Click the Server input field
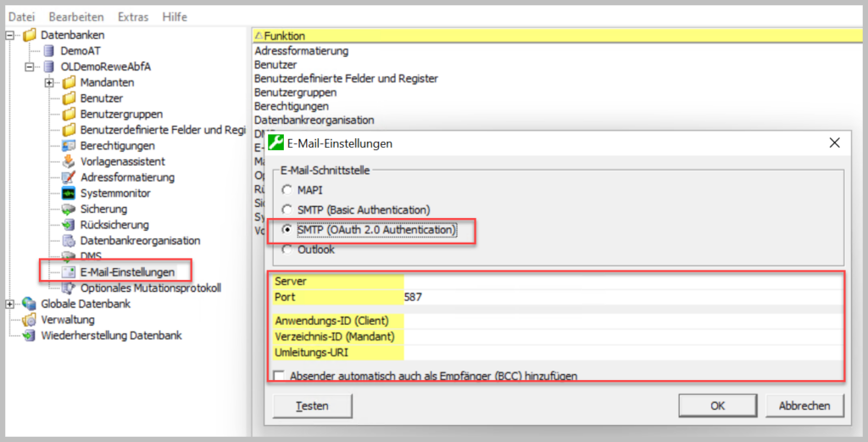 click(x=623, y=281)
